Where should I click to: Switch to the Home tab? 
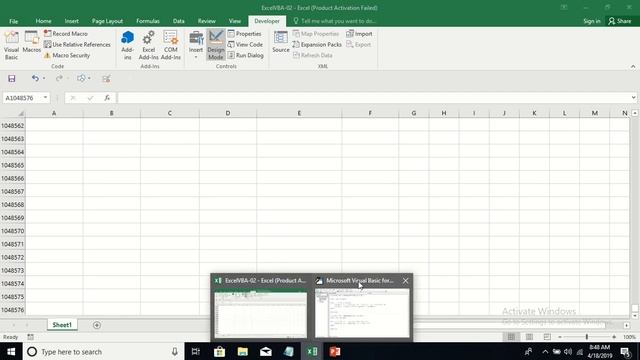[x=43, y=21]
